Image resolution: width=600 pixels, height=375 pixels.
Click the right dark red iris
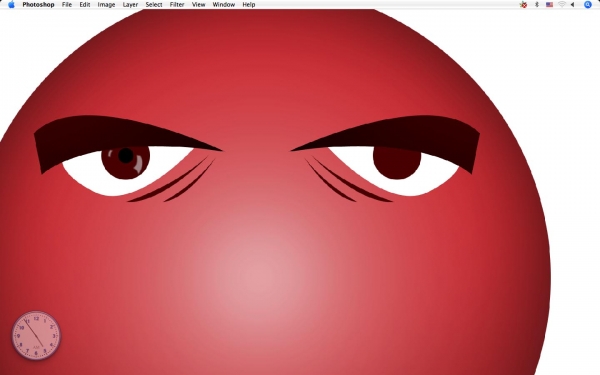tap(397, 162)
